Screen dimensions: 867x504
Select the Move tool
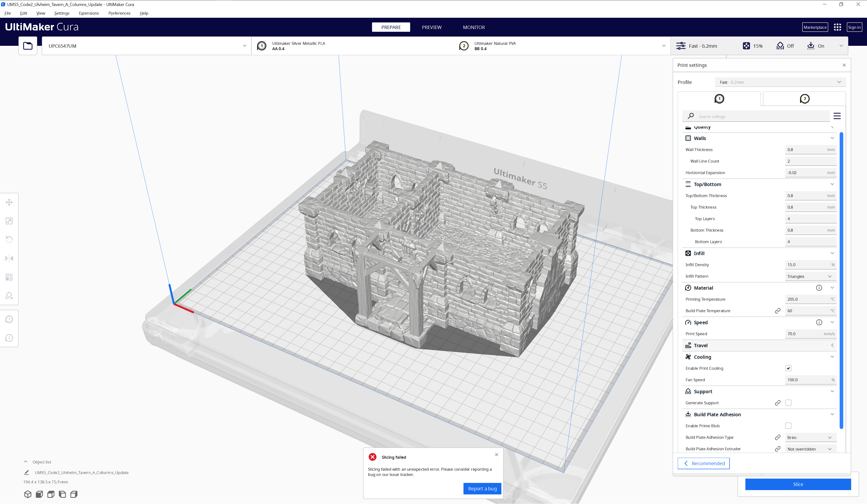[9, 202]
